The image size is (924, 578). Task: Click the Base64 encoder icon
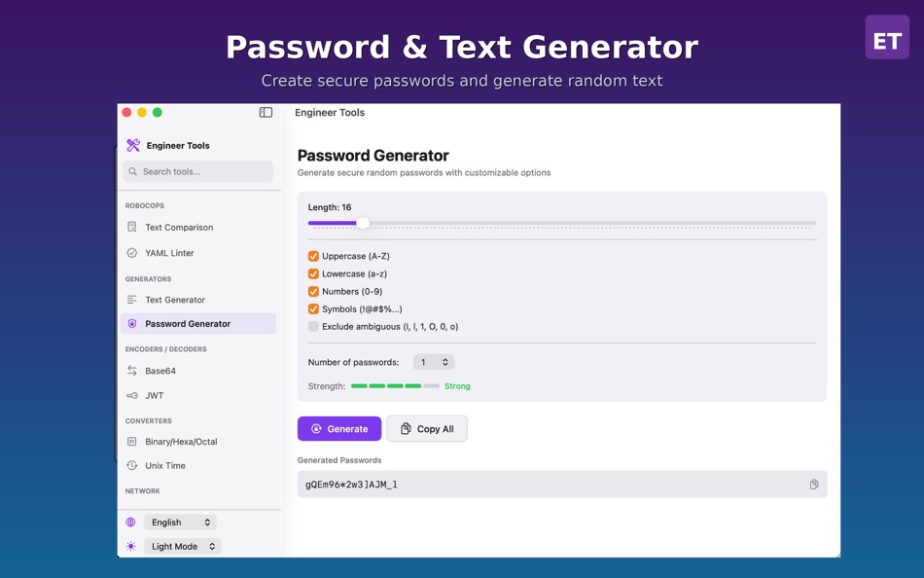[133, 371]
